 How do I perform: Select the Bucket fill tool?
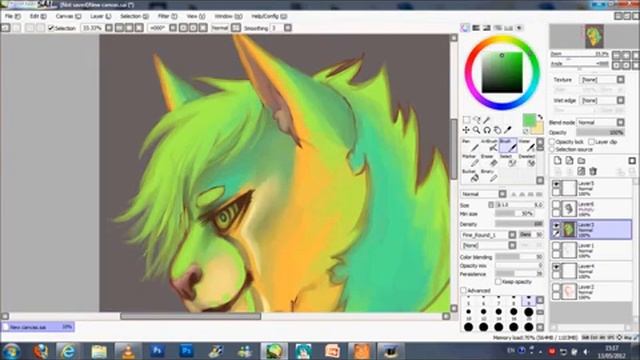[471, 176]
